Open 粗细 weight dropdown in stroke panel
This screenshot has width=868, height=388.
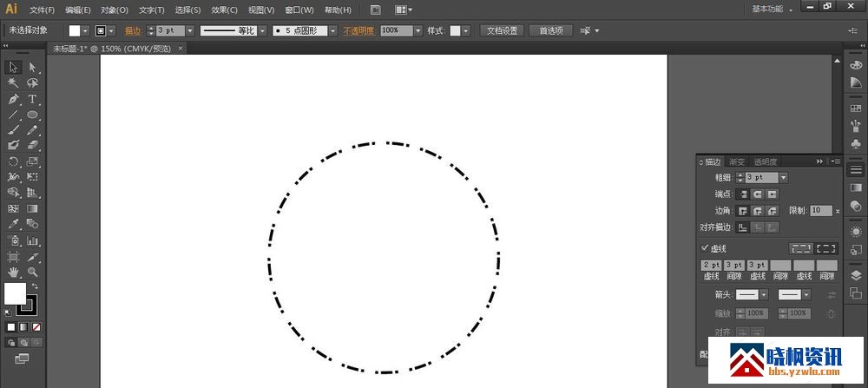pyautogui.click(x=783, y=178)
